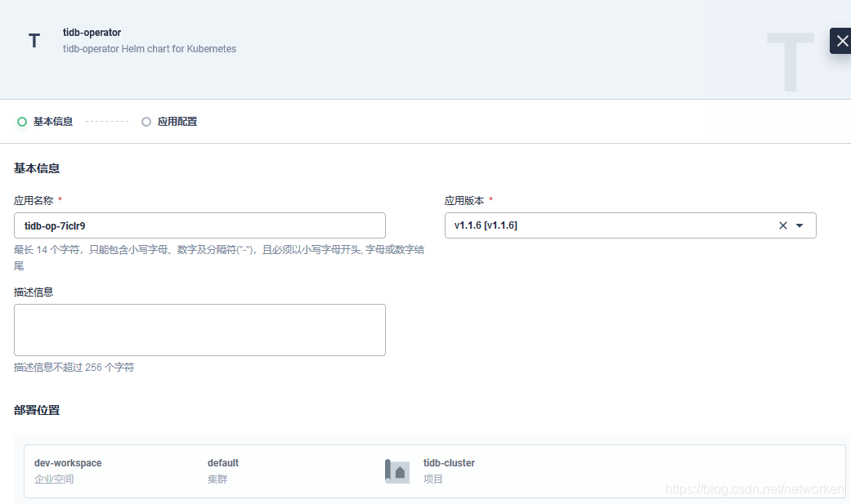Click the tidb-operator title text
This screenshot has height=504, width=851.
pyautogui.click(x=92, y=33)
